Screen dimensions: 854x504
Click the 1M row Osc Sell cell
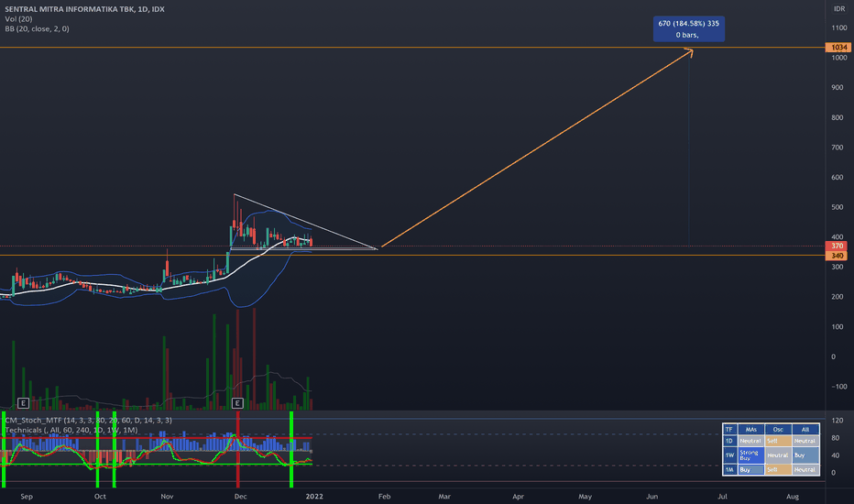778,470
